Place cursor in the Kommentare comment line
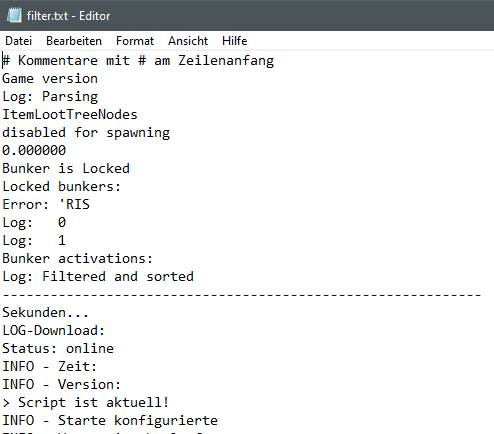494x434 pixels. point(138,61)
